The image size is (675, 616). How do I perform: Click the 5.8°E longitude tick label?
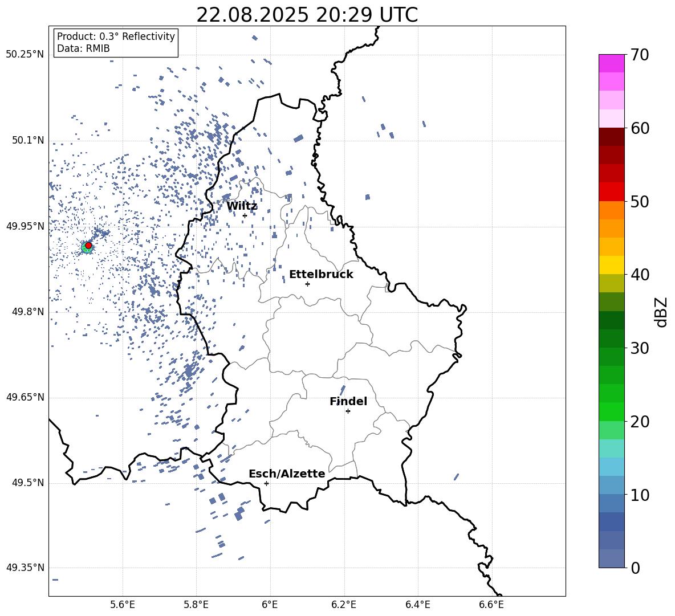[x=196, y=605]
